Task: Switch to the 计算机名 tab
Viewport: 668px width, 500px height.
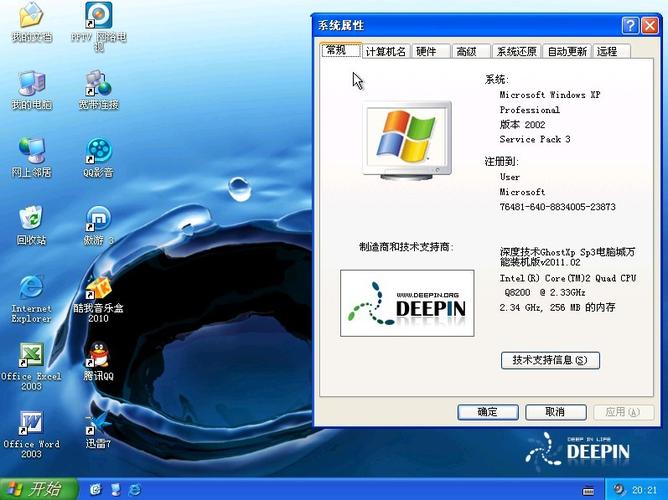Action: click(x=386, y=52)
